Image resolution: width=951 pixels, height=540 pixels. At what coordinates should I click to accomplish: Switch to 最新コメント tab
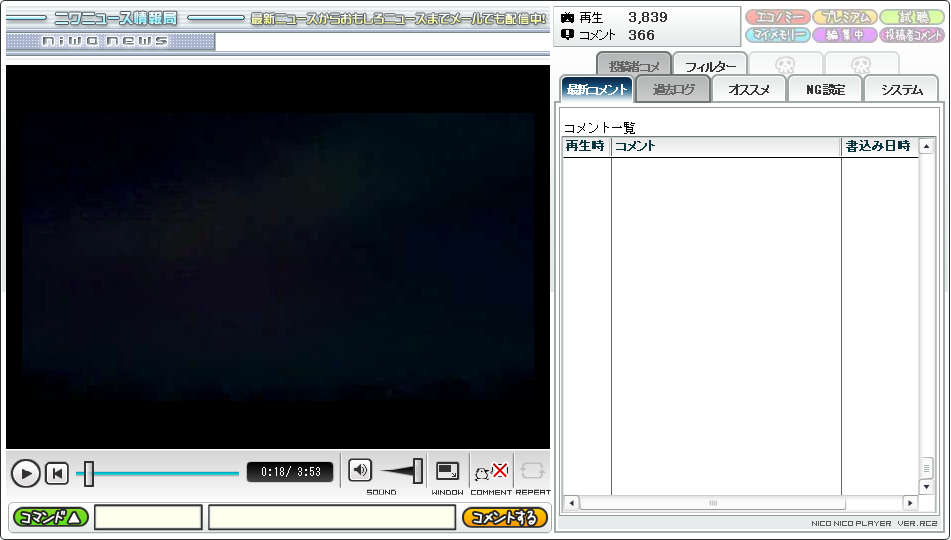[597, 90]
